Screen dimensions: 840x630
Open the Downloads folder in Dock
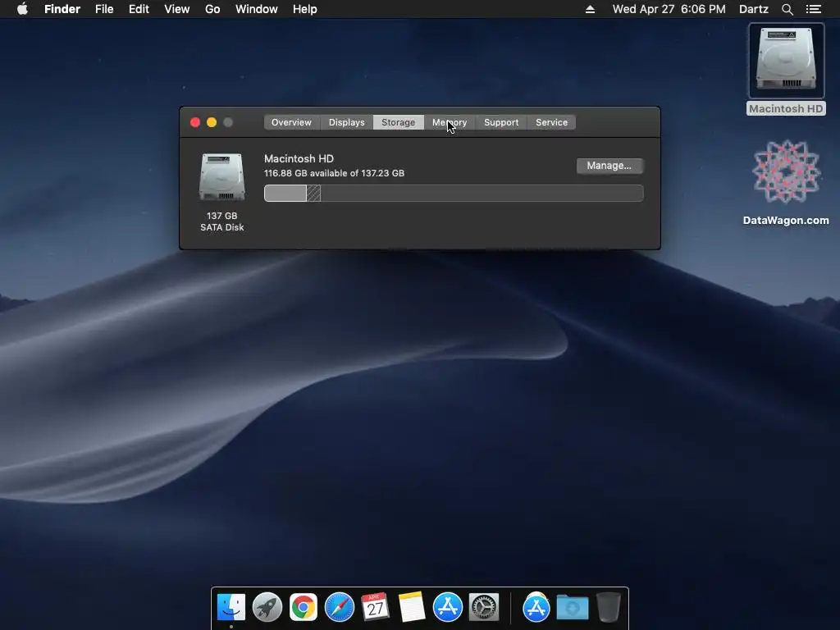(572, 608)
